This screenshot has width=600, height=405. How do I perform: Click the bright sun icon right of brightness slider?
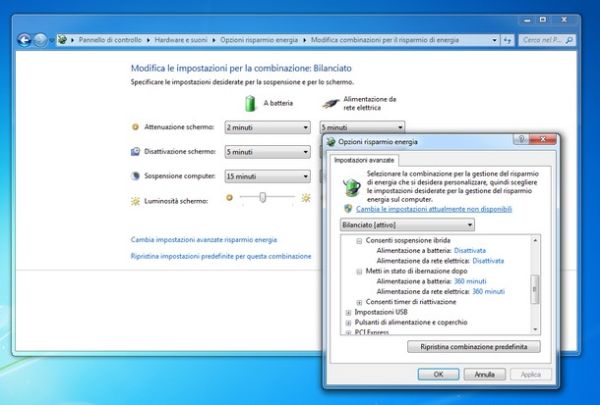coord(305,199)
